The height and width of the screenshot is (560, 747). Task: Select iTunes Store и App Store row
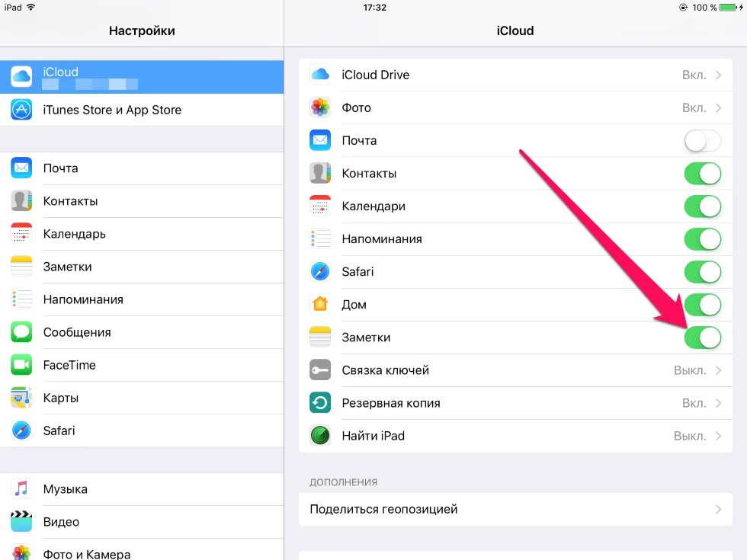(x=142, y=110)
